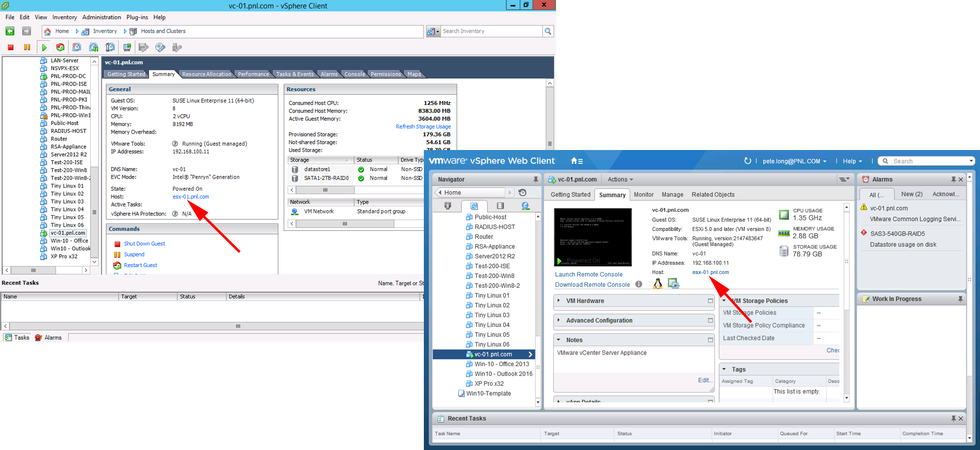Open the Storage navigator tab icon
This screenshot has width=980, height=450.
(500, 206)
